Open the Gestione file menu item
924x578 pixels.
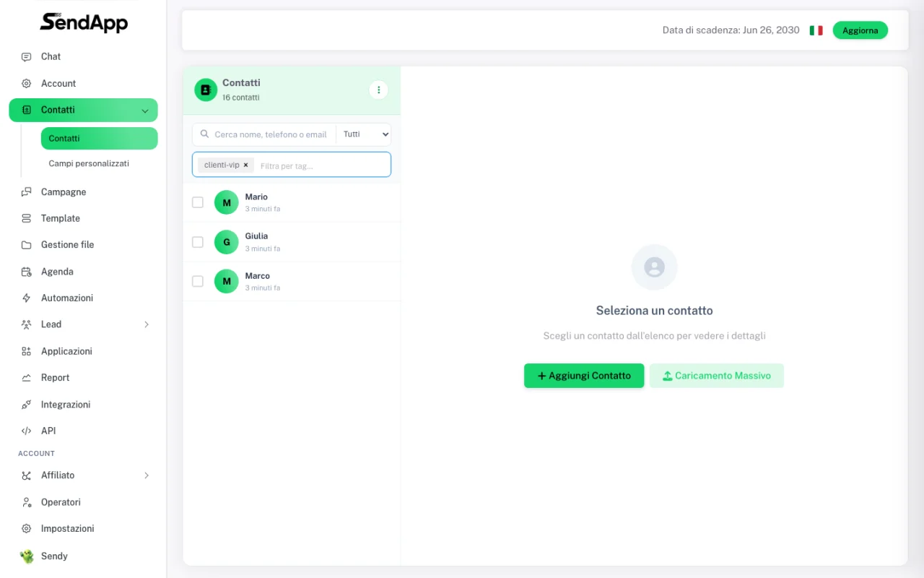tap(83, 245)
